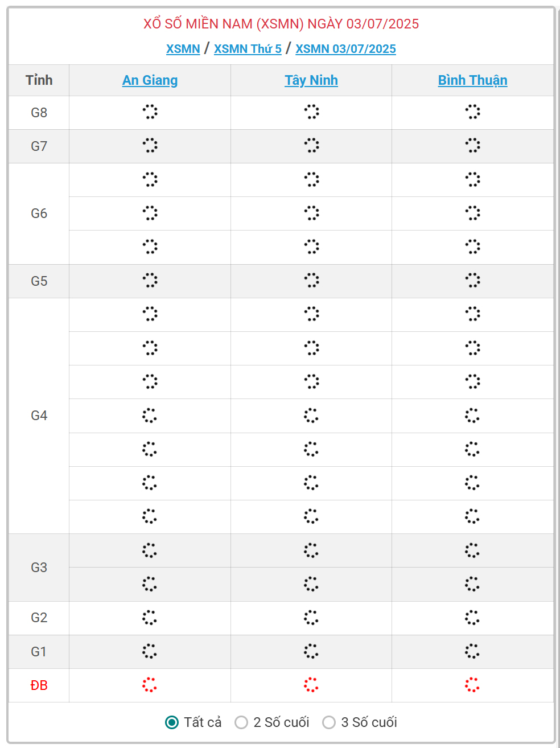Click the An Giang G8 loading spinner
Screen dimensions: 560x748
150,112
